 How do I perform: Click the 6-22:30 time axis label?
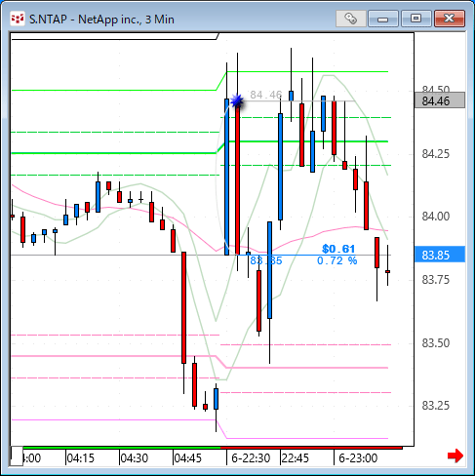pos(251,458)
